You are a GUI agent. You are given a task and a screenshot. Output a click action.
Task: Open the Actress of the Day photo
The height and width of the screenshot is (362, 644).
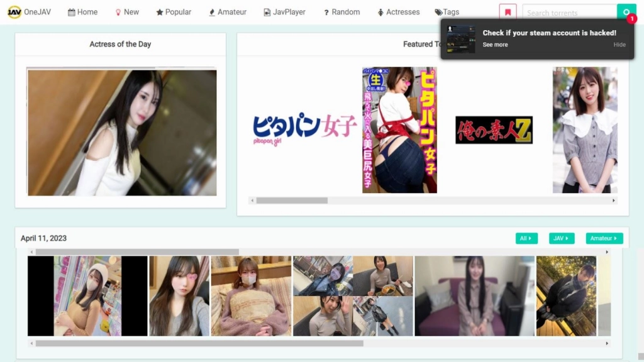click(x=121, y=132)
